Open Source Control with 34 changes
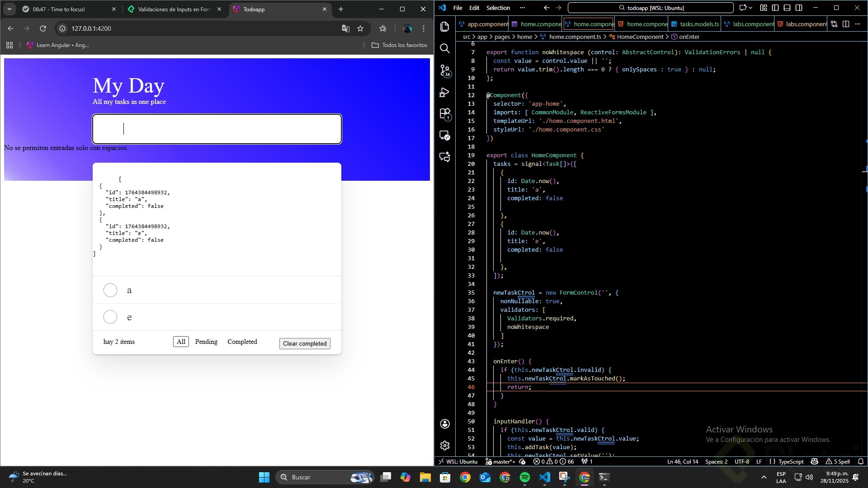This screenshot has height=488, width=868. point(445,70)
